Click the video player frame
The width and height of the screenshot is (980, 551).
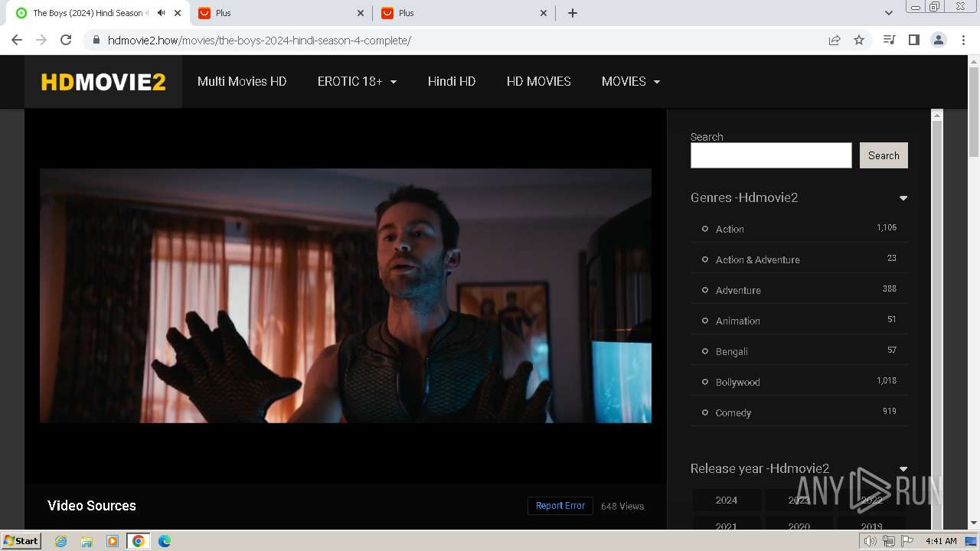click(x=345, y=295)
